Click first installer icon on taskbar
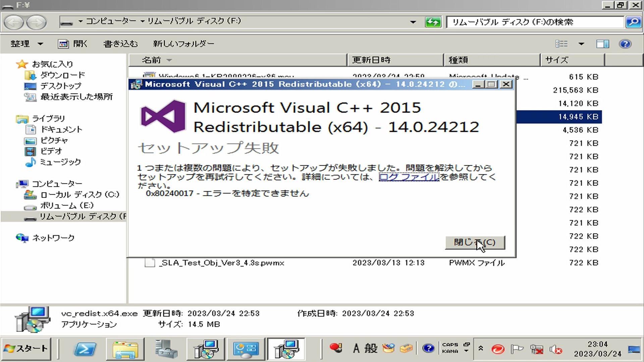644x362 pixels. pyautogui.click(x=205, y=349)
